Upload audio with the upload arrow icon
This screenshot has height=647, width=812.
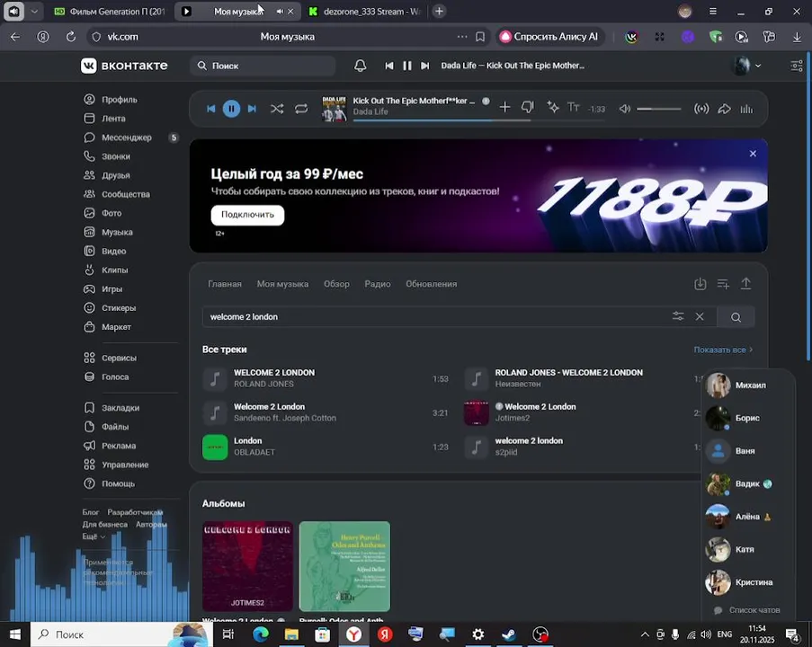point(745,284)
